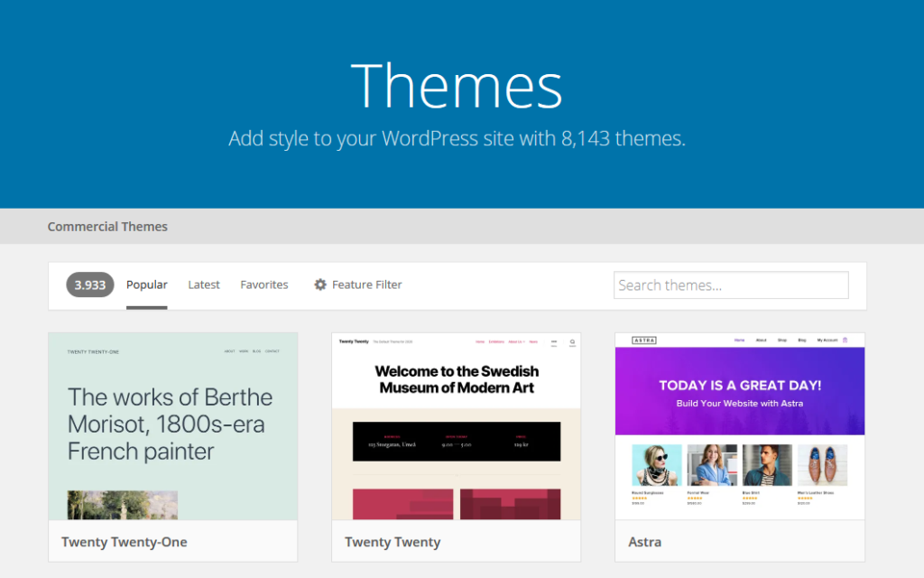The image size is (924, 578).
Task: Click 'The works of Berthe Morisot' headline
Action: coord(170,424)
